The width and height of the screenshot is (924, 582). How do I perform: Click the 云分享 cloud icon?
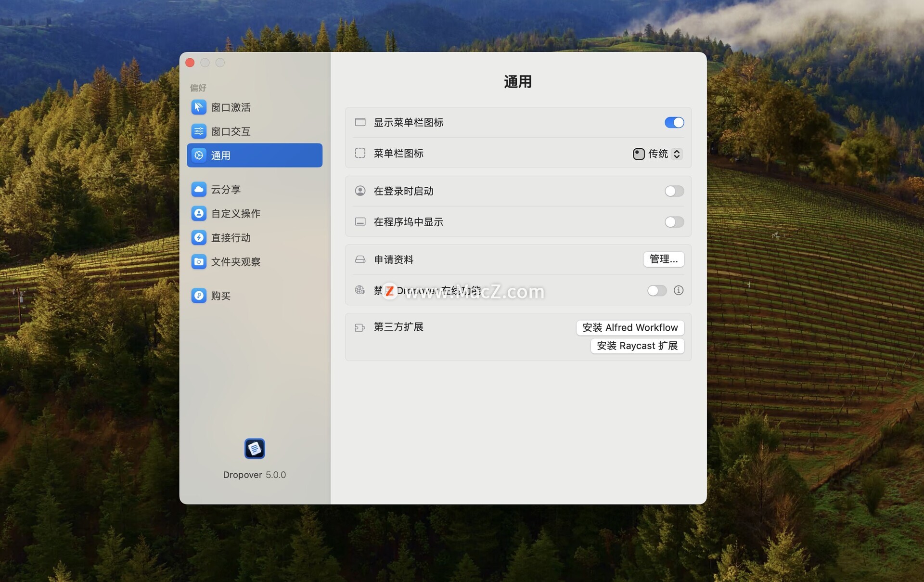199,189
